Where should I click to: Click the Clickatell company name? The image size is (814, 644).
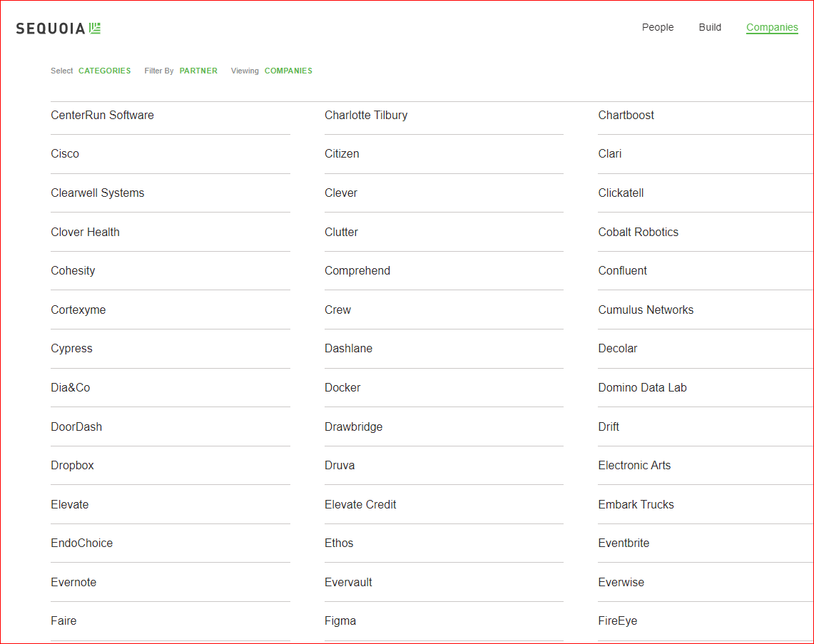tap(621, 193)
